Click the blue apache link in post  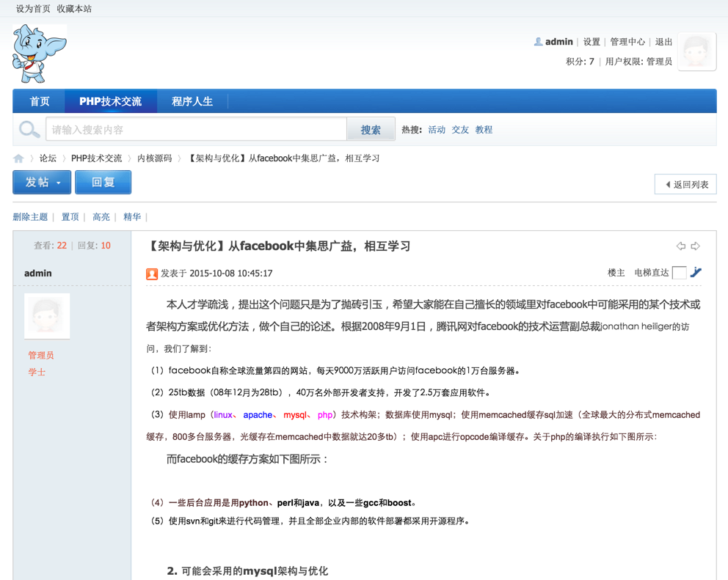coord(258,415)
